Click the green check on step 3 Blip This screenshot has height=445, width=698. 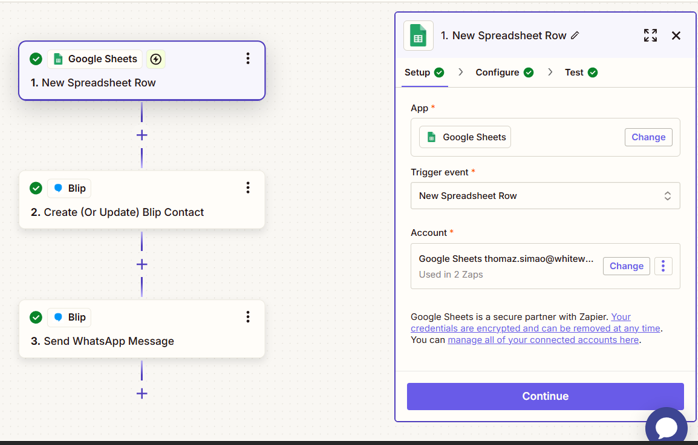click(x=36, y=317)
